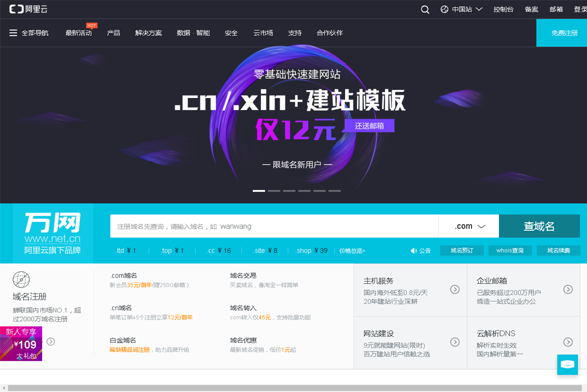Click the arrow circle next to 主机服务
This screenshot has height=392, width=587.
[455, 289]
